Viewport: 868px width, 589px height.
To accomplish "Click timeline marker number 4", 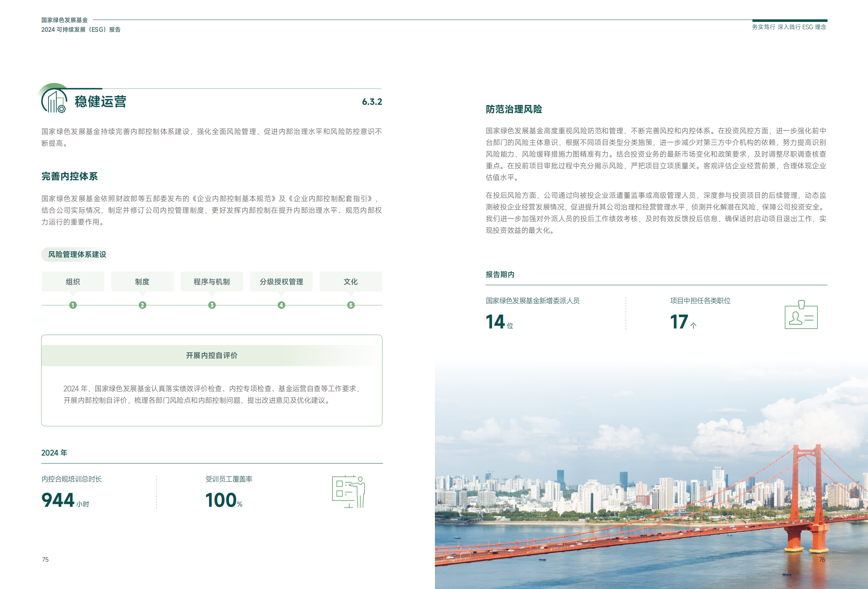I will click(x=281, y=305).
